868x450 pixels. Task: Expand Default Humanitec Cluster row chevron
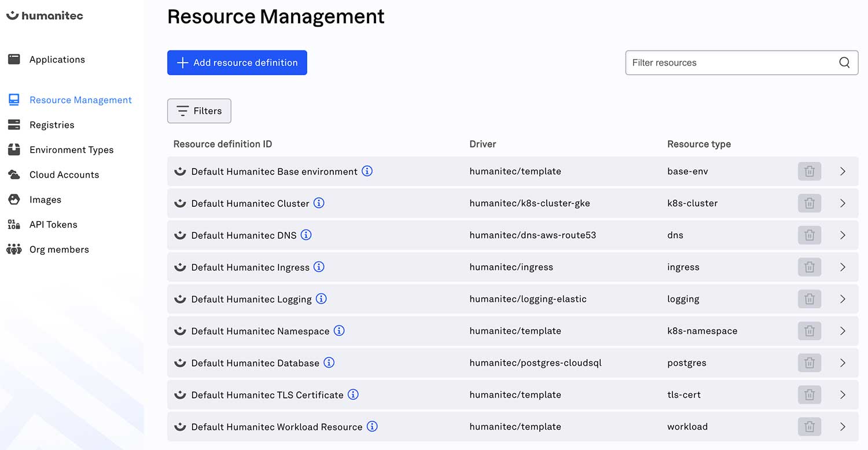pos(843,203)
